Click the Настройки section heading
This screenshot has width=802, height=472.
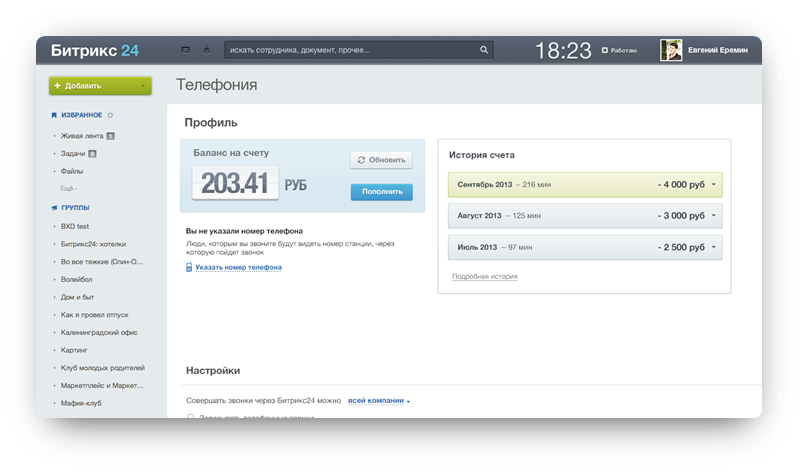[213, 371]
